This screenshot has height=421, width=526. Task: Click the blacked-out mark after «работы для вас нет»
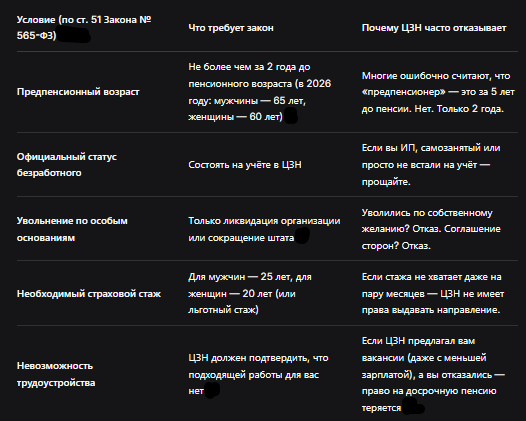pyautogui.click(x=212, y=390)
